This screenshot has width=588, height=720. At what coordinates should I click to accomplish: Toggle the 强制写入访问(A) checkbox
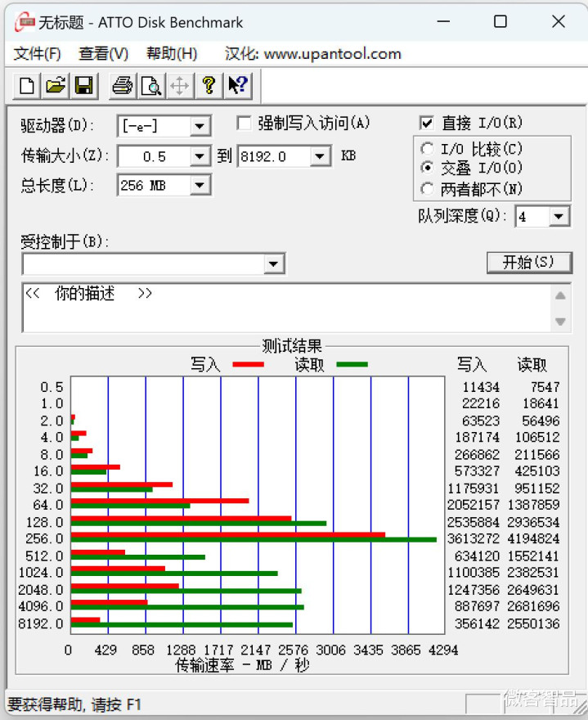244,123
